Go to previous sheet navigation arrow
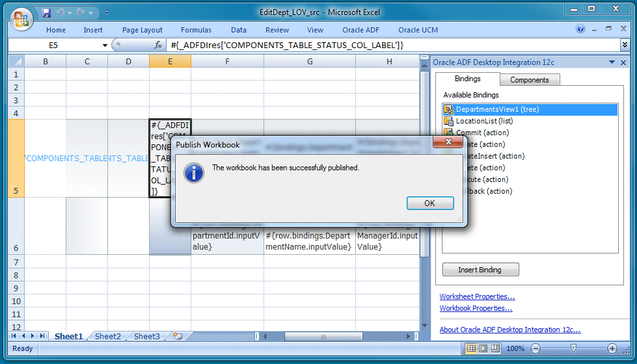637x364 pixels. [x=23, y=336]
